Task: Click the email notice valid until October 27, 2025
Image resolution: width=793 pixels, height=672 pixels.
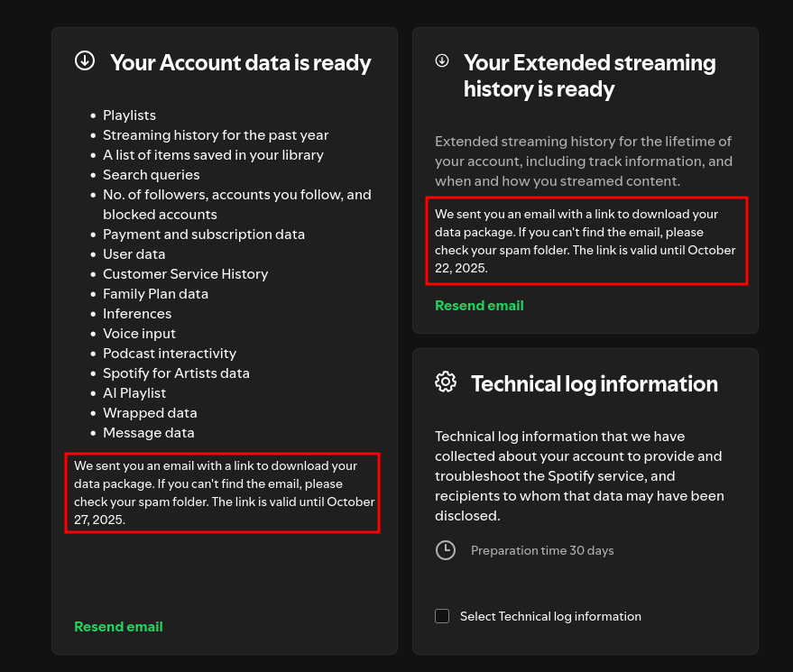Action: click(222, 492)
